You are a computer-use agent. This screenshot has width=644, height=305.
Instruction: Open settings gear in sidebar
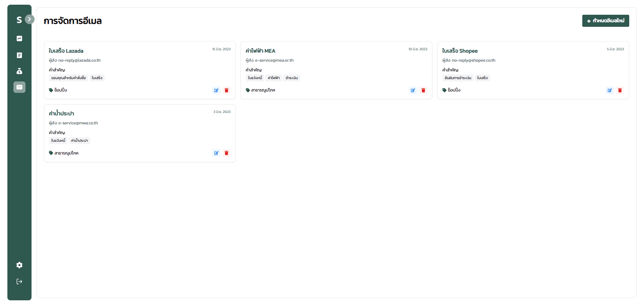(x=19, y=265)
